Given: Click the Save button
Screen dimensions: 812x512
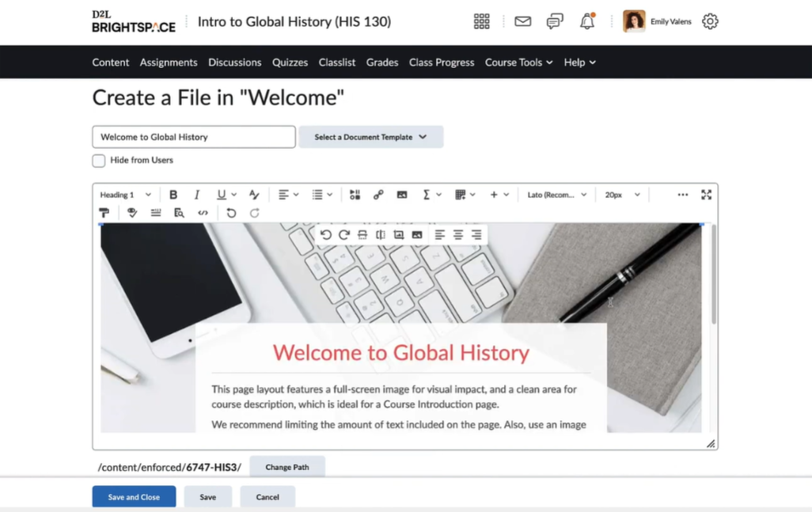Looking at the screenshot, I should pyautogui.click(x=207, y=497).
